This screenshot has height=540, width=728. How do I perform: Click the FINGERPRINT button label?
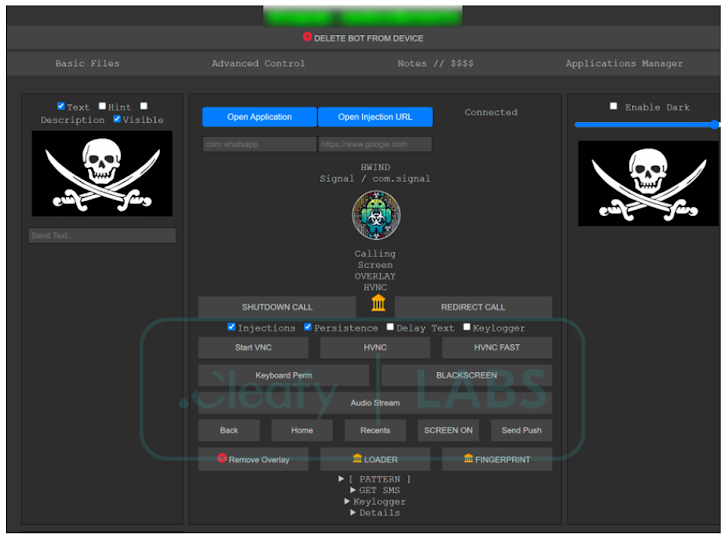[502, 460]
